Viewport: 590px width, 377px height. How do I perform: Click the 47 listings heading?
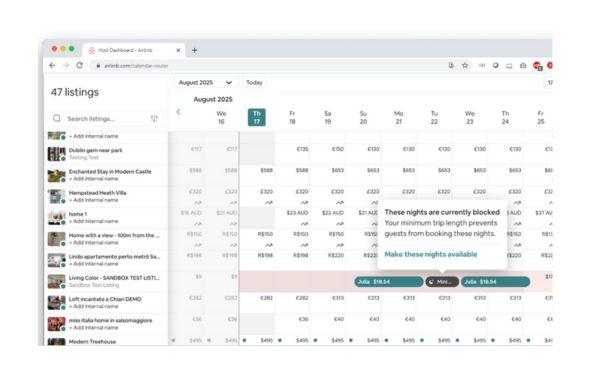coord(75,92)
